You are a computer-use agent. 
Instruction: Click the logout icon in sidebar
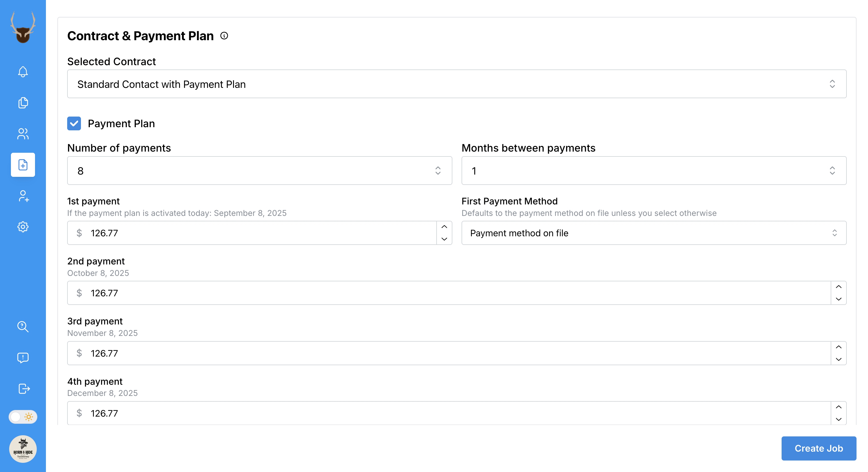click(24, 388)
